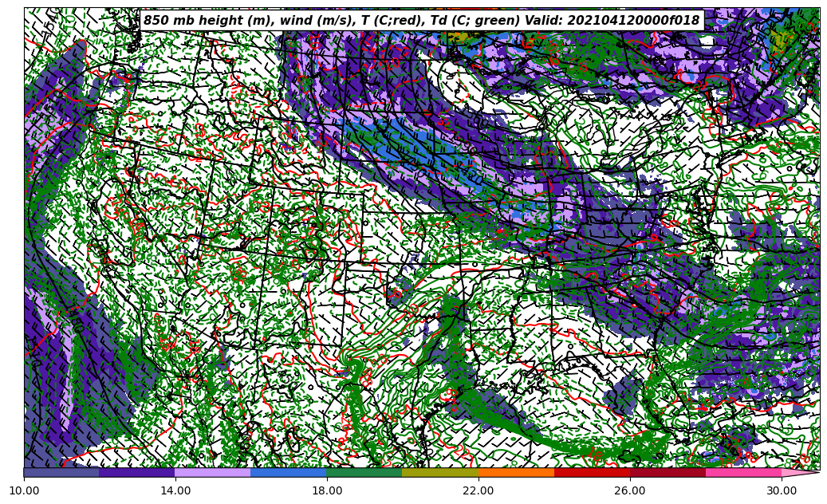The height and width of the screenshot is (504, 827).
Task: Click the 22.00–24.00 orange colorbar segment
Action: pyautogui.click(x=516, y=472)
